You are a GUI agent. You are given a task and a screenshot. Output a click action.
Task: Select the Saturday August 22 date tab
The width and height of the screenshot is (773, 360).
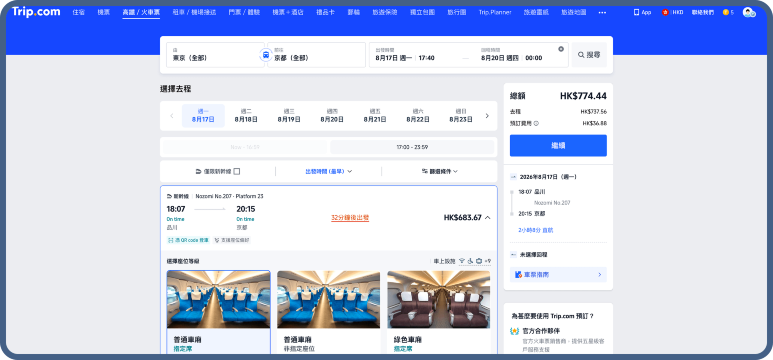coord(418,116)
